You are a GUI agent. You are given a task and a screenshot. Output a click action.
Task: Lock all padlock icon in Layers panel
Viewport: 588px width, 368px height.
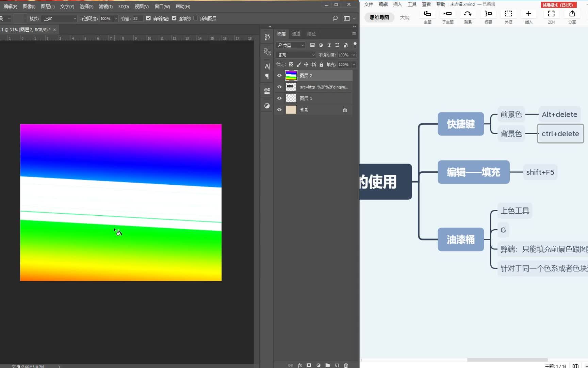click(321, 64)
